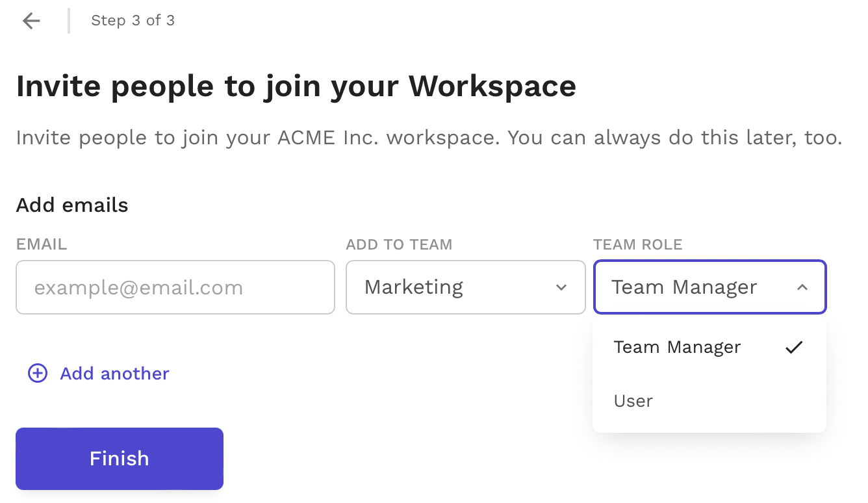Click the Invite people to join heading

coord(296,86)
